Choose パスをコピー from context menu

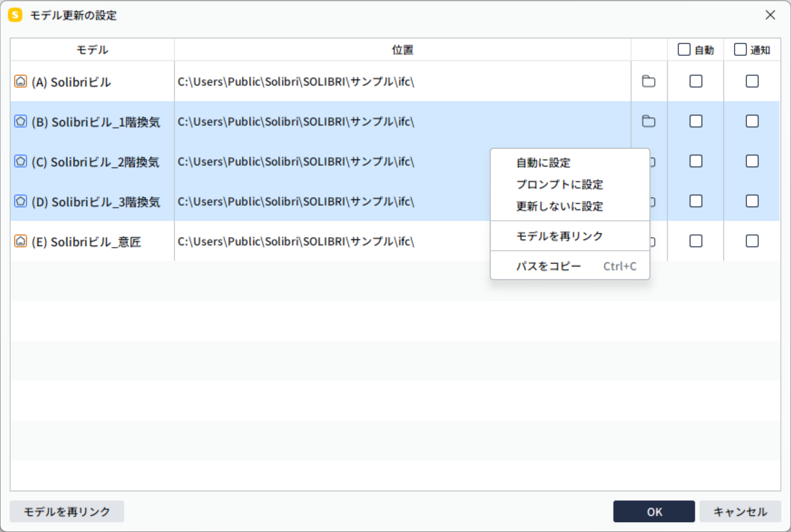tap(570, 266)
